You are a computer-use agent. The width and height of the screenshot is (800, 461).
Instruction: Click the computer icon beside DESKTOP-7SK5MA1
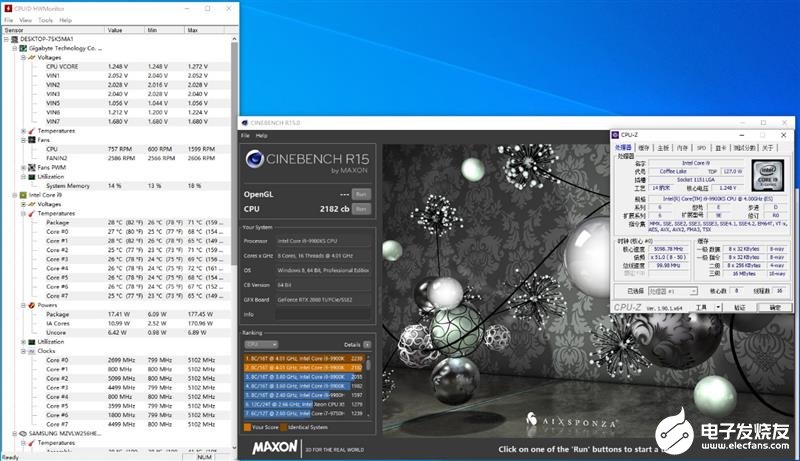coord(14,39)
